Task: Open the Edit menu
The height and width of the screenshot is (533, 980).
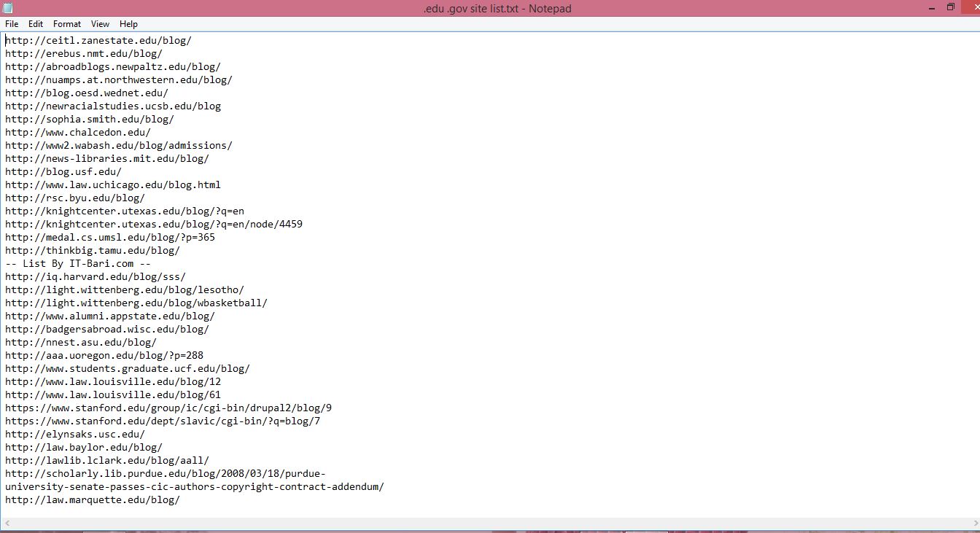Action: pos(36,24)
